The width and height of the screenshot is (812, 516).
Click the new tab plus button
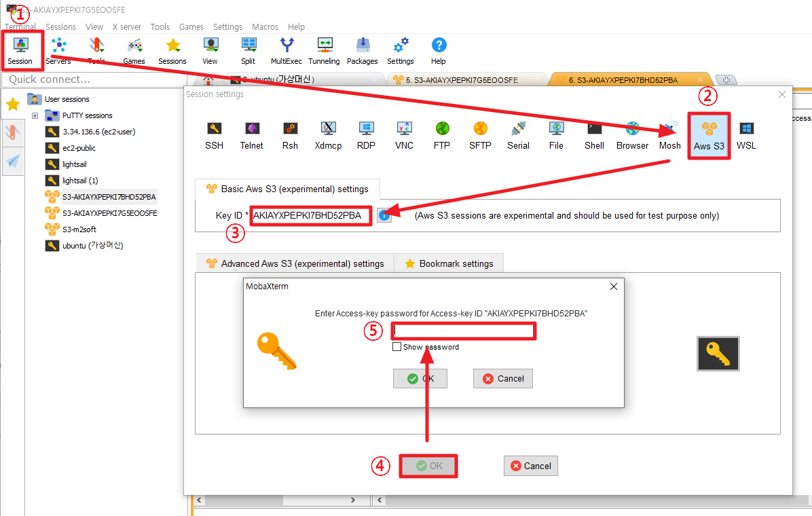point(726,80)
